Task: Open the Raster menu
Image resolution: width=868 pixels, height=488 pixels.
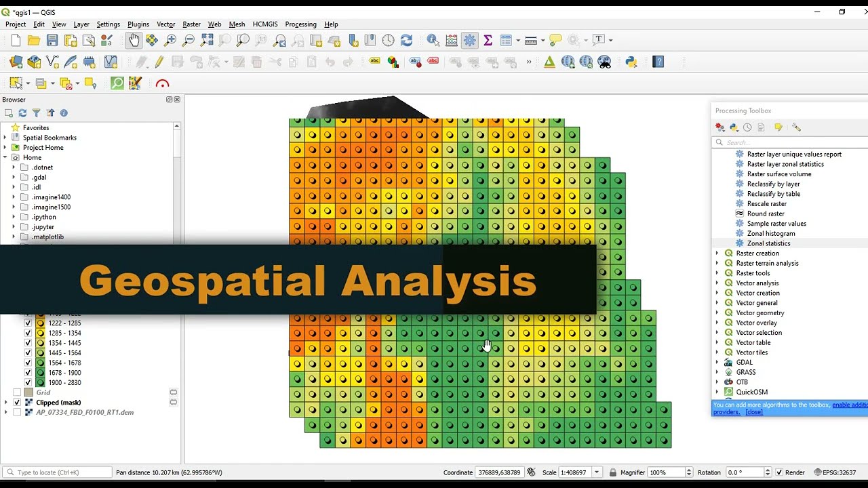Action: pyautogui.click(x=191, y=24)
